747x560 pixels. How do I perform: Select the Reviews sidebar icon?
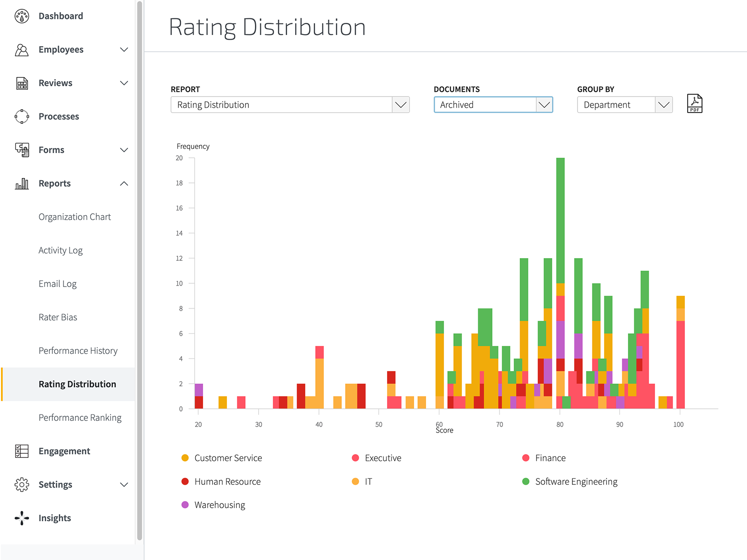tap(21, 83)
